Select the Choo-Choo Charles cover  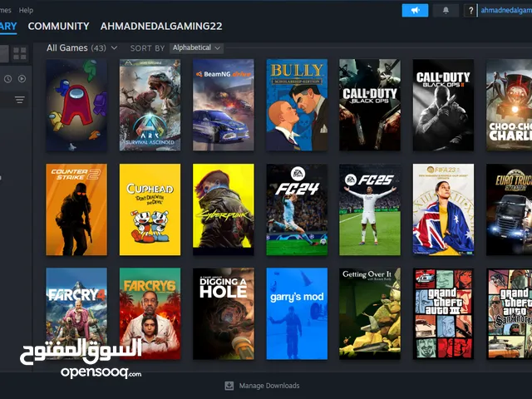coord(509,105)
